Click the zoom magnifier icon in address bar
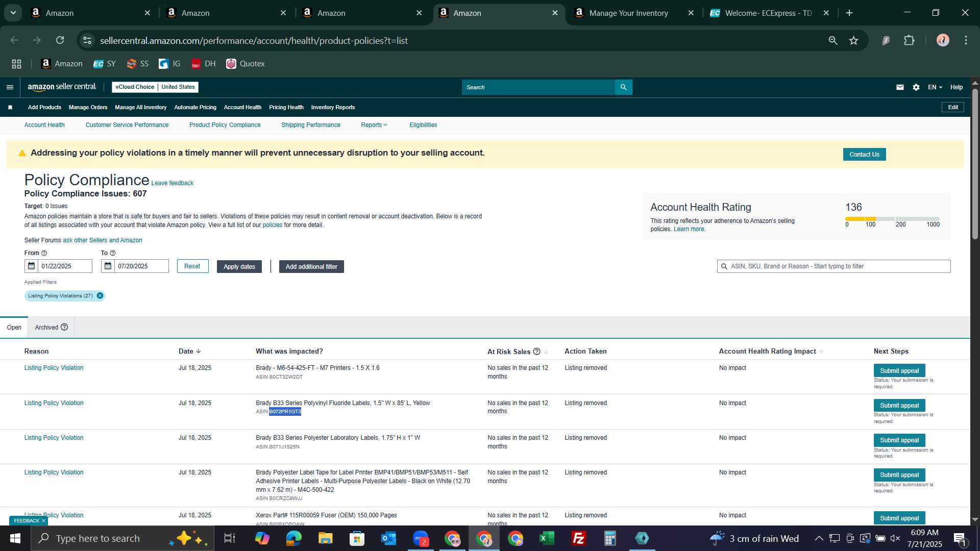The image size is (980, 551). pos(833,40)
